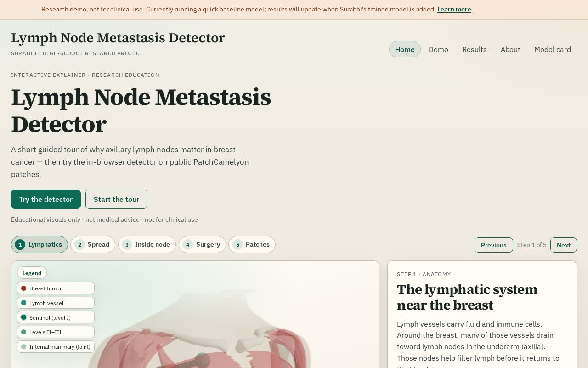
Task: Click Start the tour button
Action: click(116, 199)
